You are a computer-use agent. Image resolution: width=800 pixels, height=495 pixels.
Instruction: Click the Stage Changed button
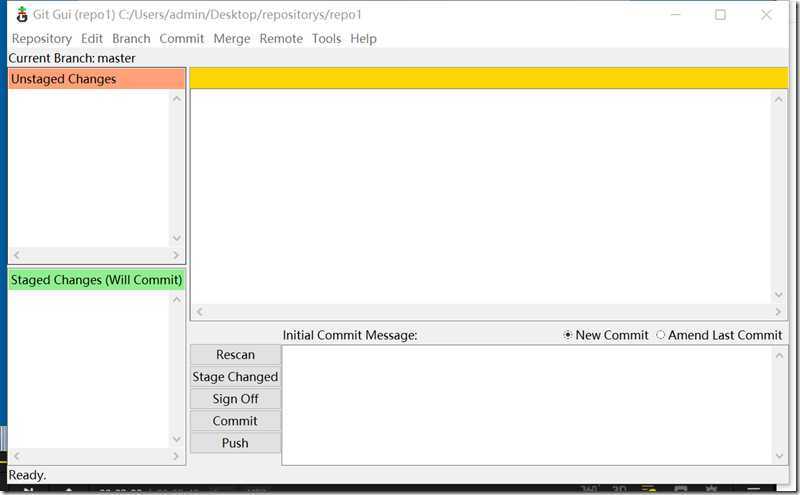pyautogui.click(x=235, y=377)
